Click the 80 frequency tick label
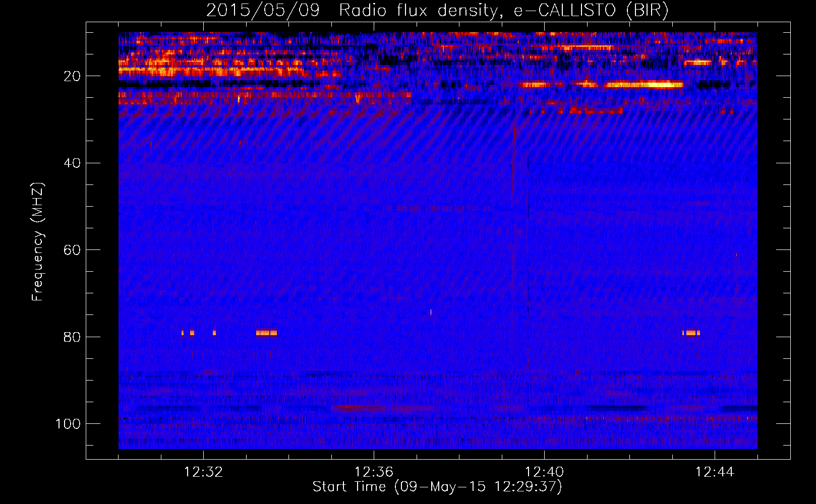816x504 pixels. (72, 337)
